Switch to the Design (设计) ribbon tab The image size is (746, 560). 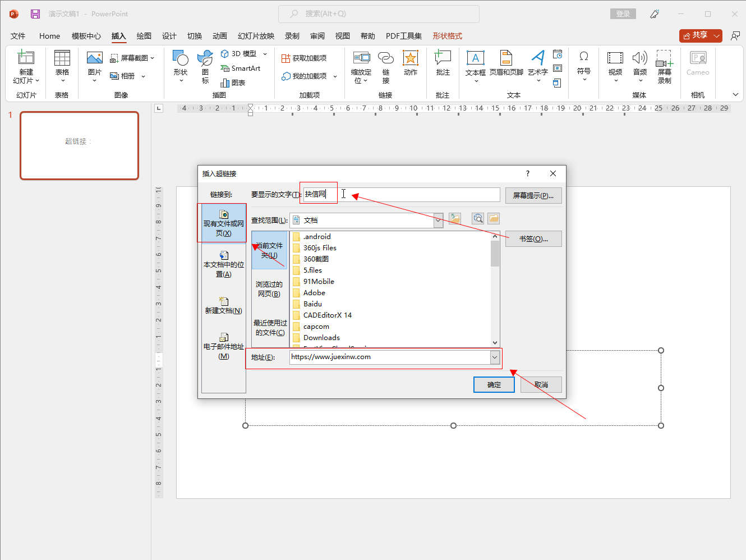169,36
